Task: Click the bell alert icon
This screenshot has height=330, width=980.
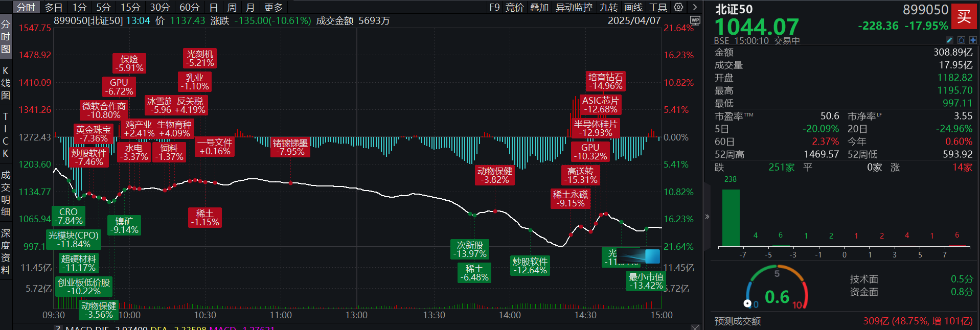Action: (x=961, y=40)
